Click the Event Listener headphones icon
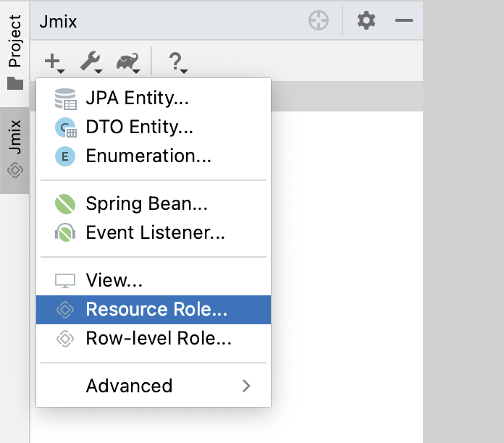This screenshot has width=504, height=443. 65,233
